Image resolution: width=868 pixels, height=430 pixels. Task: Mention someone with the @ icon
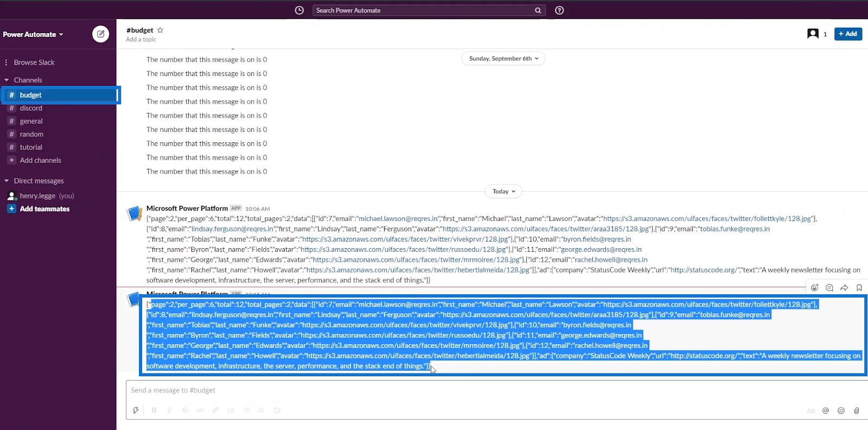[826, 411]
